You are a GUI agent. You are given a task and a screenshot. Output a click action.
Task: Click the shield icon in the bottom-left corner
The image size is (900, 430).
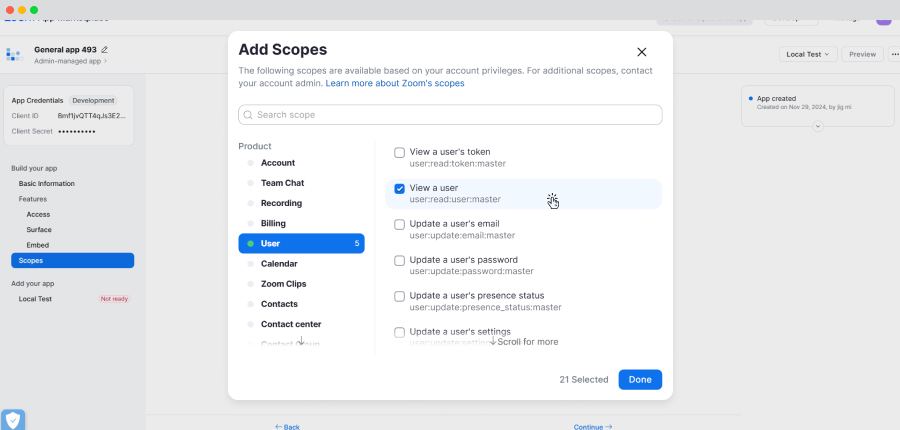[13, 420]
